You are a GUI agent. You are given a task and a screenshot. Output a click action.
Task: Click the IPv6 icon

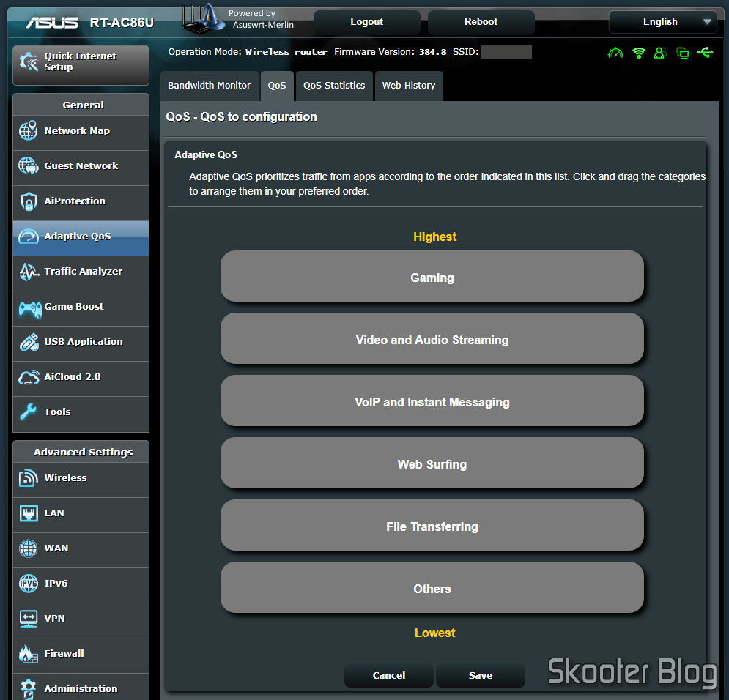pos(29,584)
